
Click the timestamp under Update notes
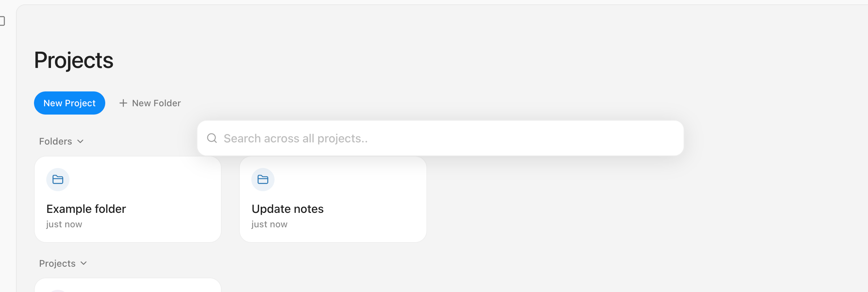(269, 224)
